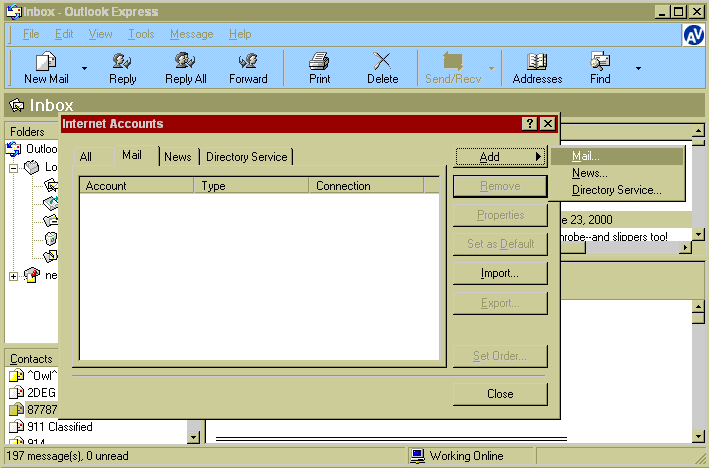Click the Properties button

(x=500, y=215)
